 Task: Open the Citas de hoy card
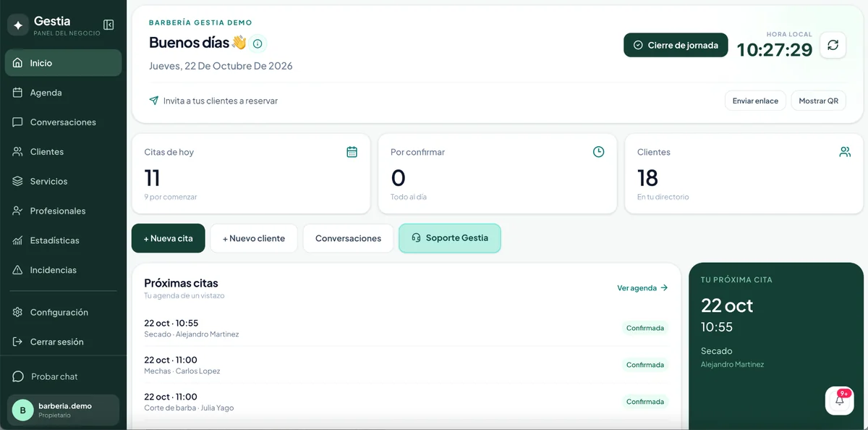(251, 174)
